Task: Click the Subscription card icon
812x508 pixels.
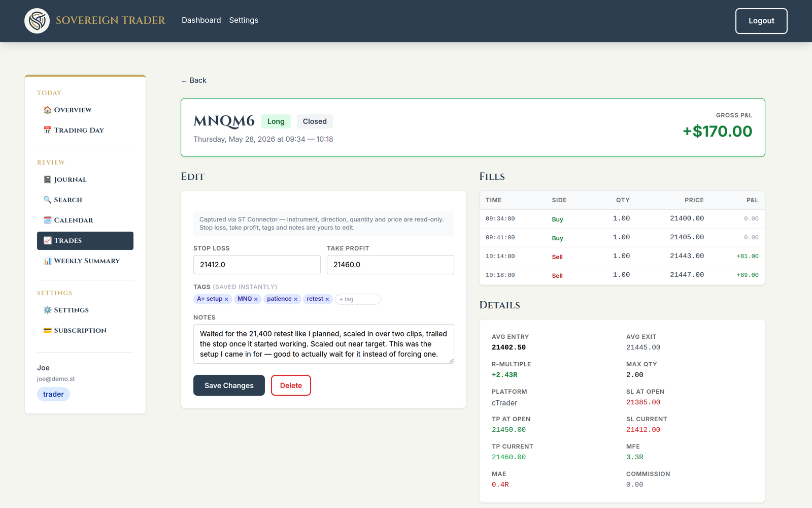Action: pos(47,330)
